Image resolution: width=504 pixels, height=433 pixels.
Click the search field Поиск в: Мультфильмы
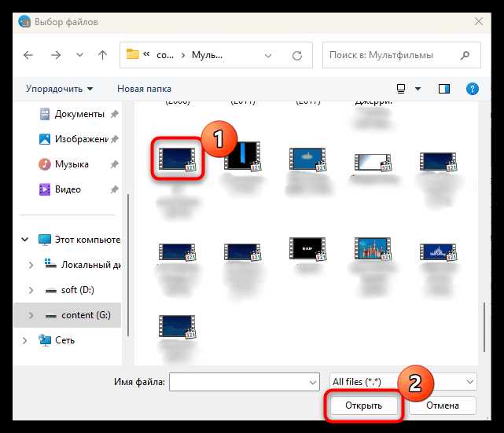tap(402, 55)
